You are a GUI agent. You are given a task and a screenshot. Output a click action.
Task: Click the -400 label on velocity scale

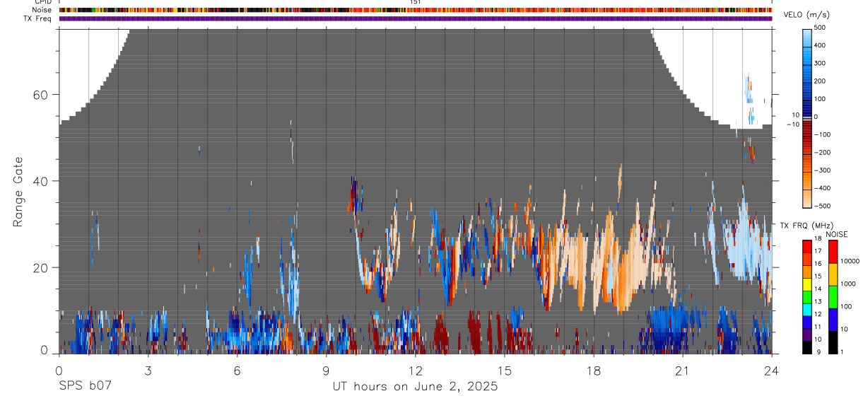point(824,188)
